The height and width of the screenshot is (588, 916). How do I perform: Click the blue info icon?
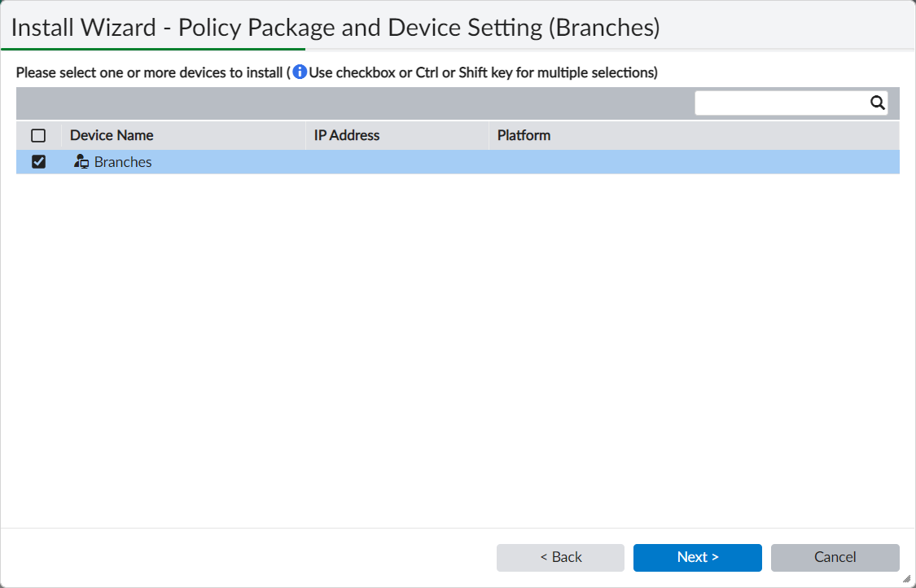pyautogui.click(x=300, y=72)
